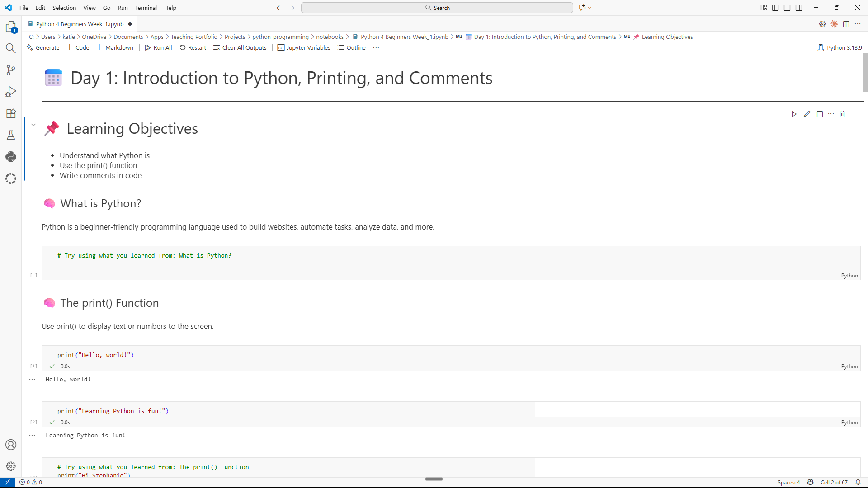
Task: Open the Run menu
Action: pyautogui.click(x=123, y=8)
